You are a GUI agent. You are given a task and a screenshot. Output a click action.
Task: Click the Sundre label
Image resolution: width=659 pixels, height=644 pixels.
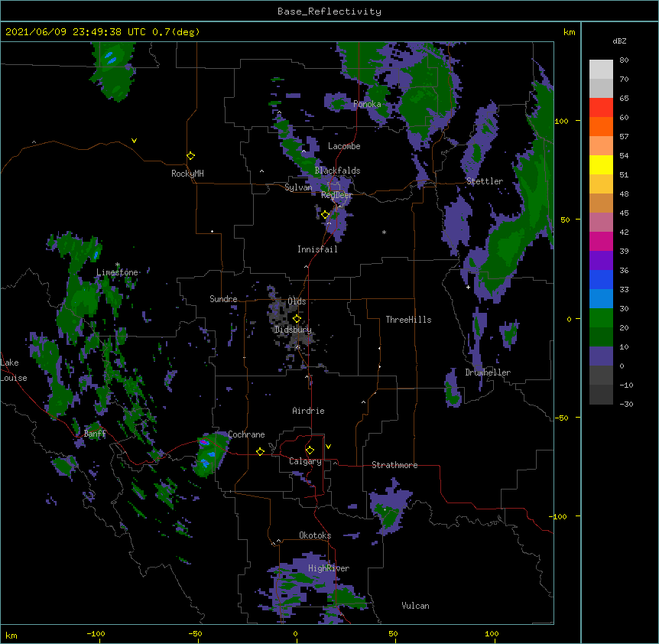[223, 299]
